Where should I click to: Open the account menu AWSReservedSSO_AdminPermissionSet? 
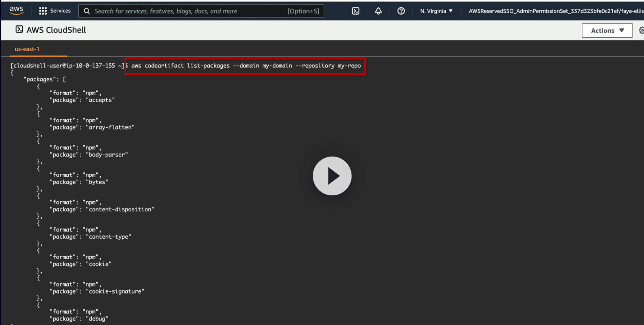tap(556, 11)
